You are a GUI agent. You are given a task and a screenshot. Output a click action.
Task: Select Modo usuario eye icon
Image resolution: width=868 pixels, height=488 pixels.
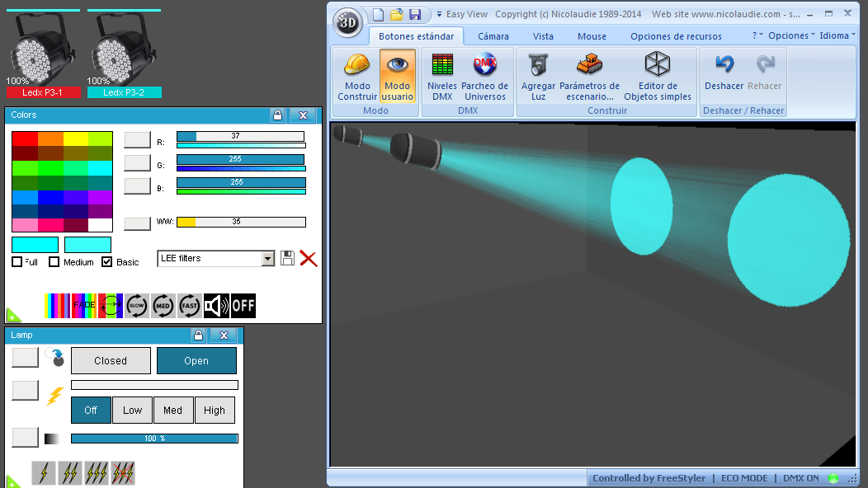397,77
